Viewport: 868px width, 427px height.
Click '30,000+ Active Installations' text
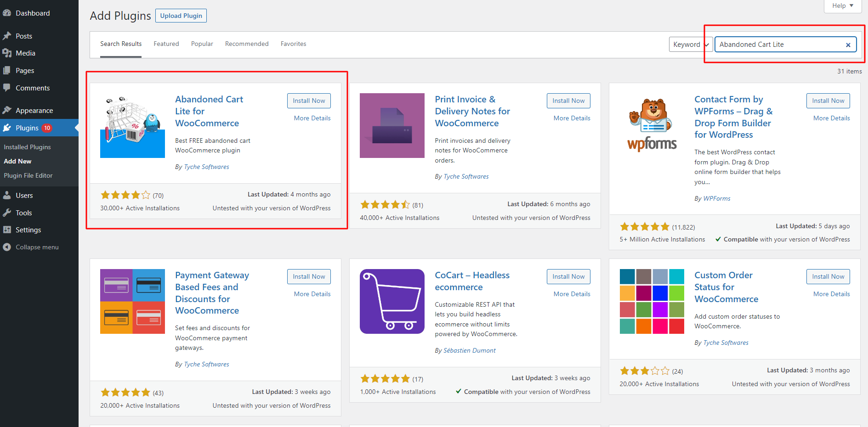[x=140, y=208]
